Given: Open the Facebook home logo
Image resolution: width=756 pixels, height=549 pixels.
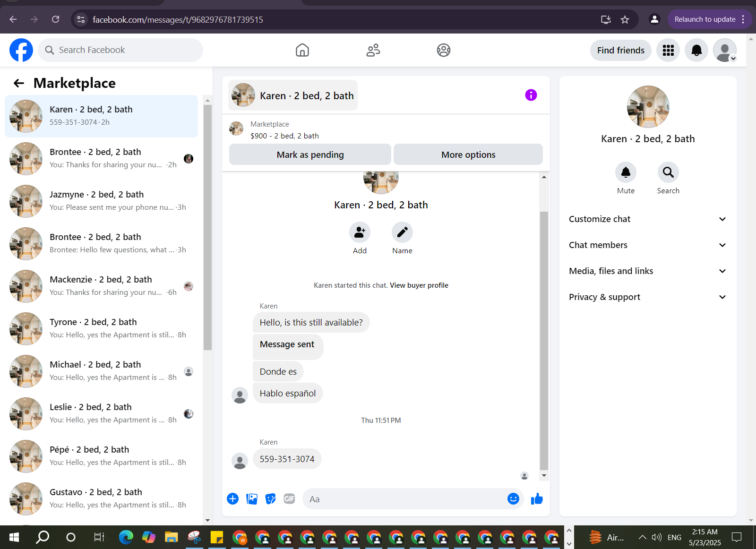Looking at the screenshot, I should 21,50.
